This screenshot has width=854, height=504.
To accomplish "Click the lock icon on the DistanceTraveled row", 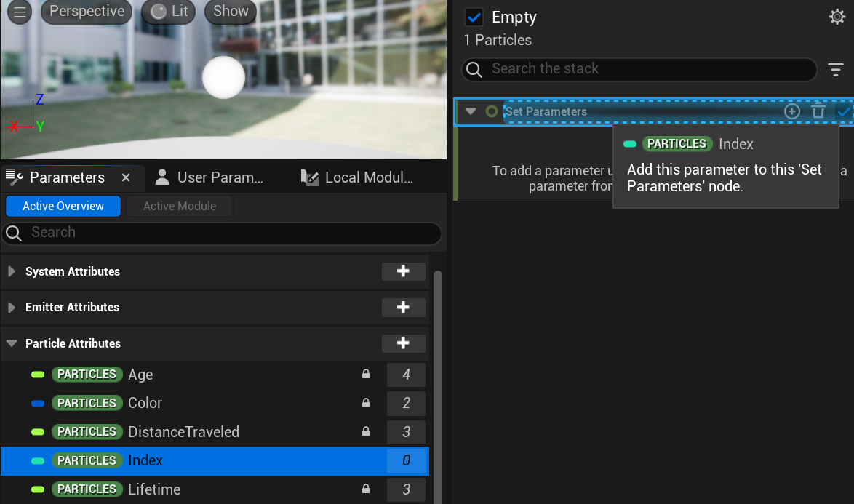I will [366, 431].
